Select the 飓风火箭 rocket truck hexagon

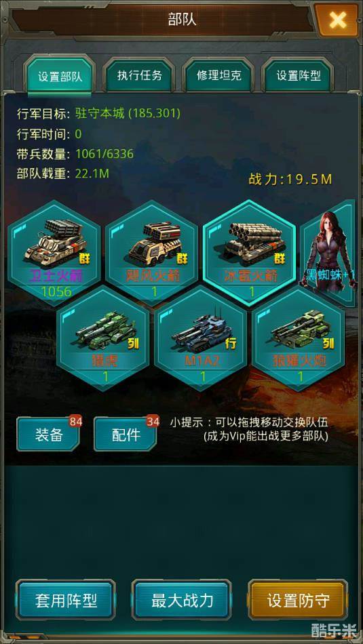click(x=152, y=253)
